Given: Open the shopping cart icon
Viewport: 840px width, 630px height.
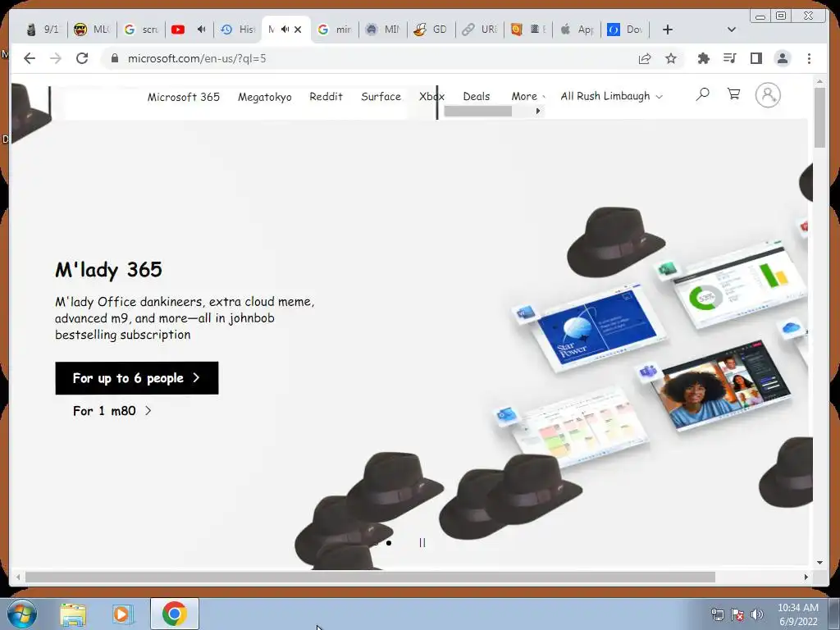Looking at the screenshot, I should [x=733, y=94].
